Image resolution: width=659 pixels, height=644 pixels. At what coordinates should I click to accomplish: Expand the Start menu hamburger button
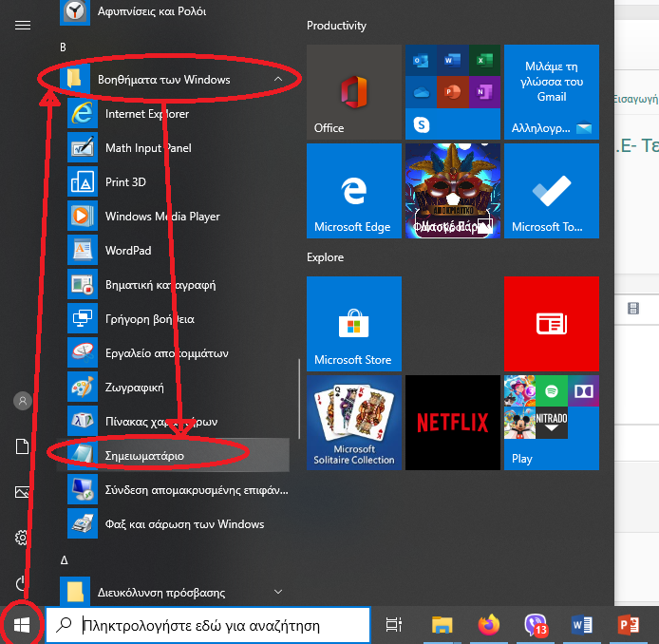pyautogui.click(x=23, y=26)
